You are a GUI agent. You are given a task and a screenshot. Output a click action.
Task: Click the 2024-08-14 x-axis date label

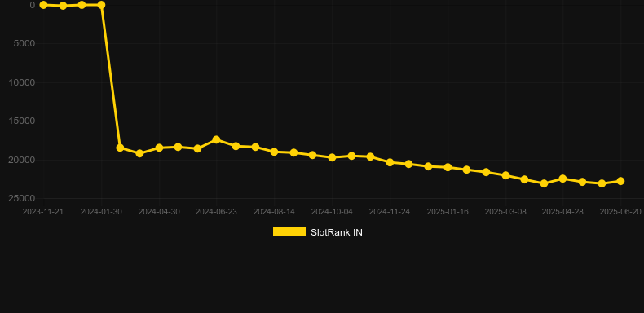pos(274,212)
